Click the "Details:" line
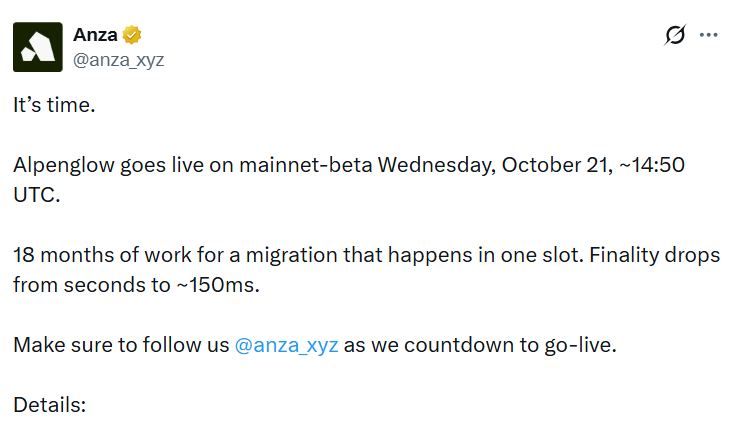This screenshot has width=737, height=422. coord(50,405)
